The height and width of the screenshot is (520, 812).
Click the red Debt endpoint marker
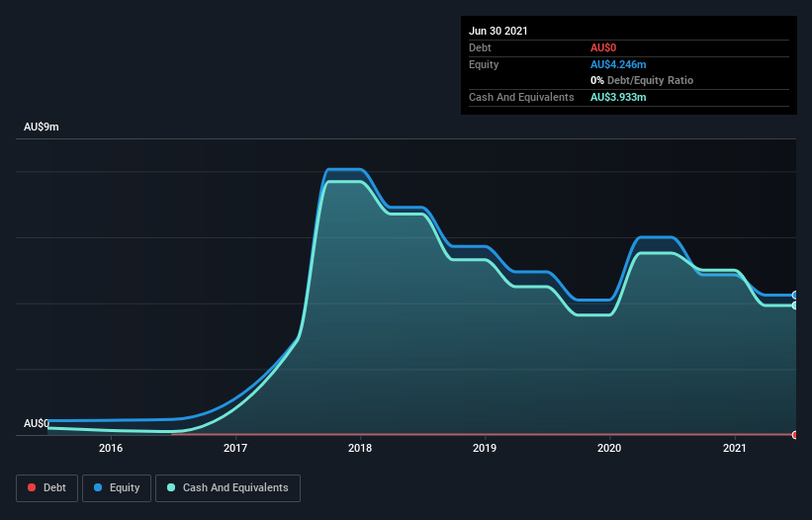click(x=795, y=435)
